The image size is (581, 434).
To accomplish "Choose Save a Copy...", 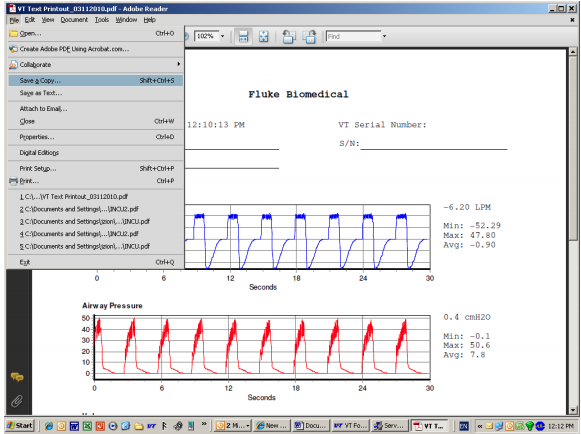I will click(96, 80).
